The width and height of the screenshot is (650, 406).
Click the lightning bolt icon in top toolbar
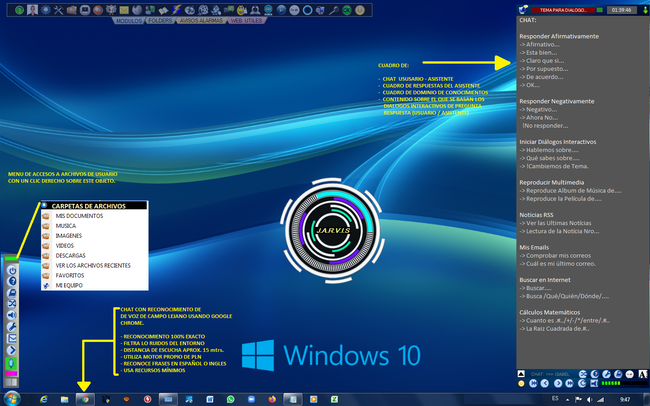point(176,10)
